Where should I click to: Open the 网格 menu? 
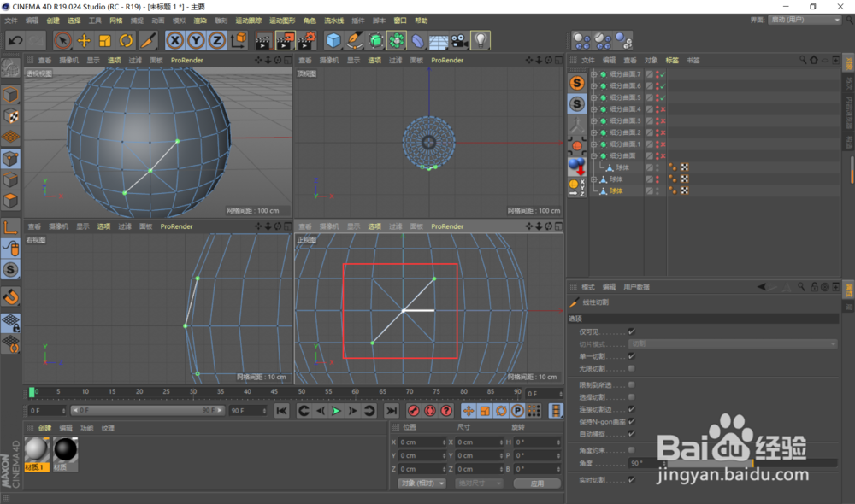click(x=116, y=21)
